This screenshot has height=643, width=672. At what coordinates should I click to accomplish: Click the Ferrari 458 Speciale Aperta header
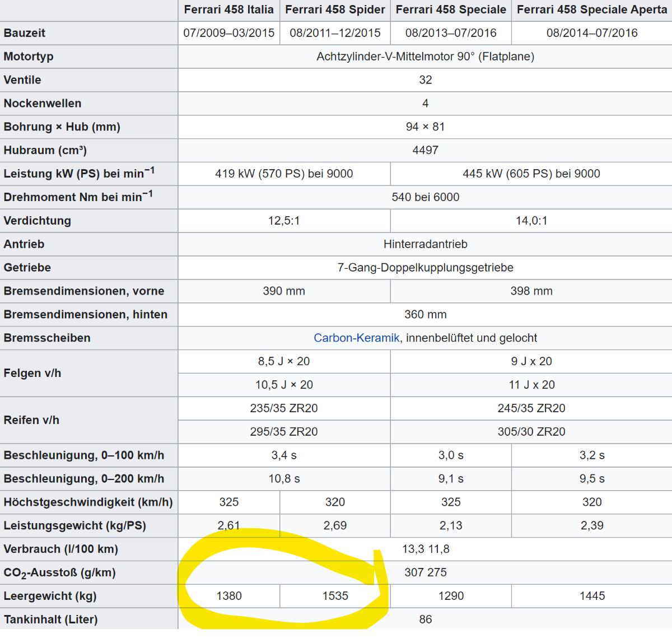coord(591,10)
